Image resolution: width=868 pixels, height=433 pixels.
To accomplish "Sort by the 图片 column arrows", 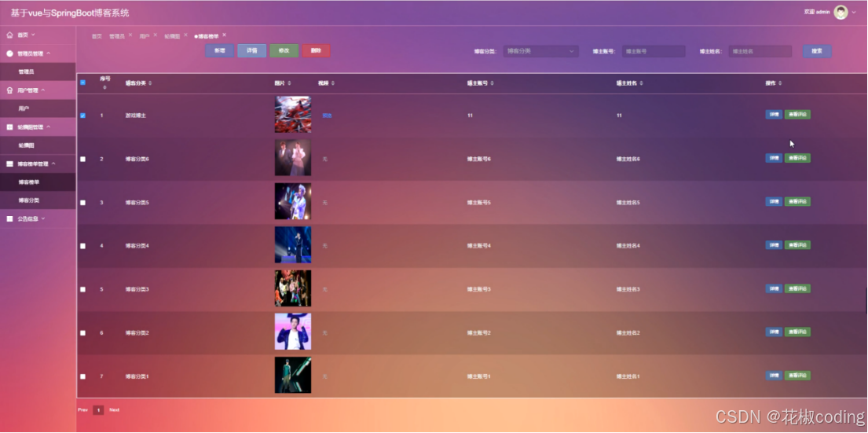I will 290,83.
